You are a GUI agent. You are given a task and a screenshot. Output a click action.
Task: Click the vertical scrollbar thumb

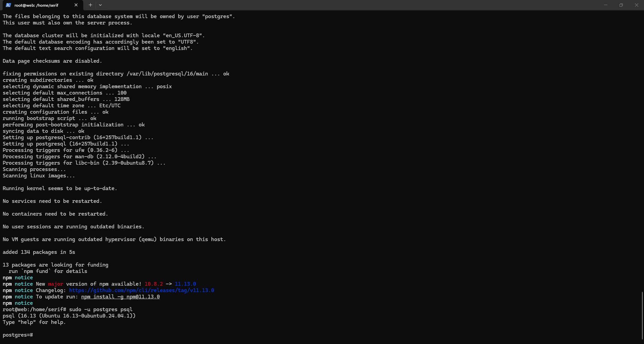click(x=642, y=316)
